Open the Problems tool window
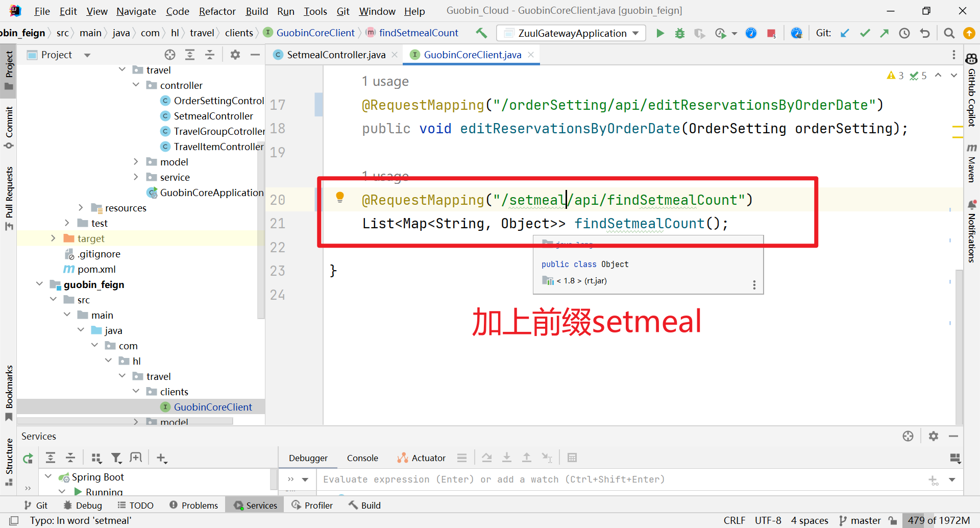The width and height of the screenshot is (980, 528). click(x=193, y=505)
